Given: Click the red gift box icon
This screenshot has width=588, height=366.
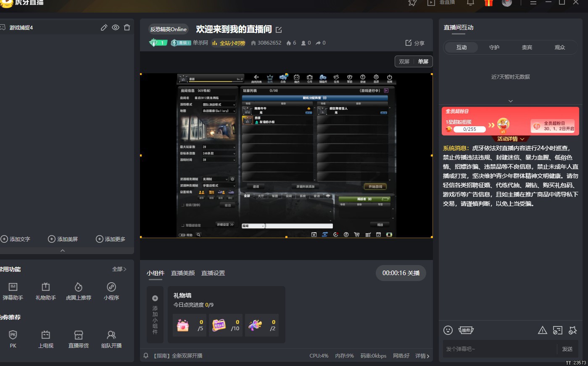Looking at the screenshot, I should 488,3.
